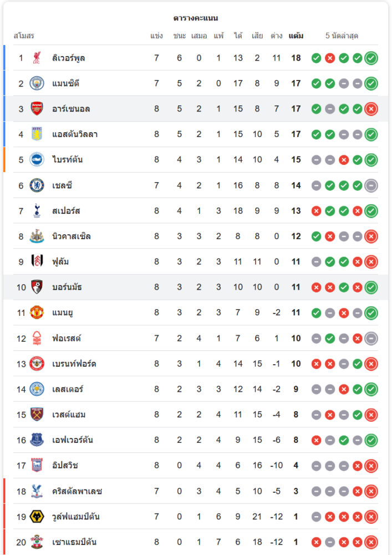392x555 pixels.
Task: Click Arsenal's circled latest-match loss icon
Action: click(x=371, y=109)
